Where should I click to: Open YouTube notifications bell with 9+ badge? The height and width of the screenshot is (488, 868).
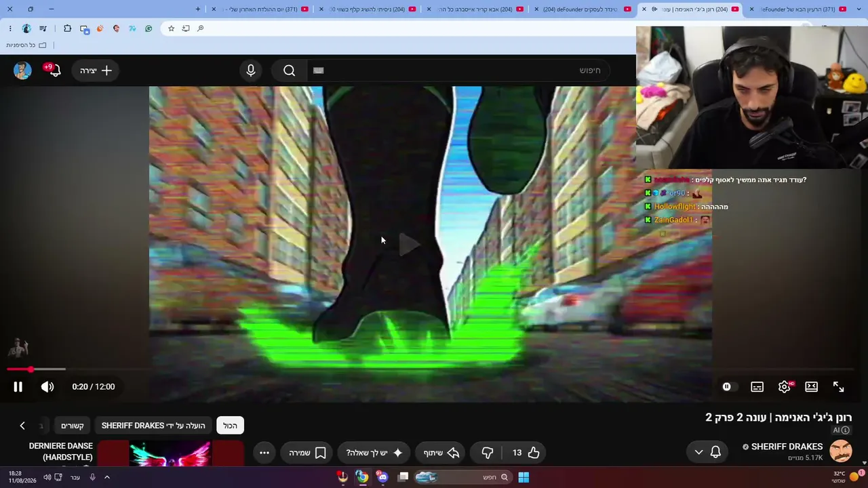54,70
